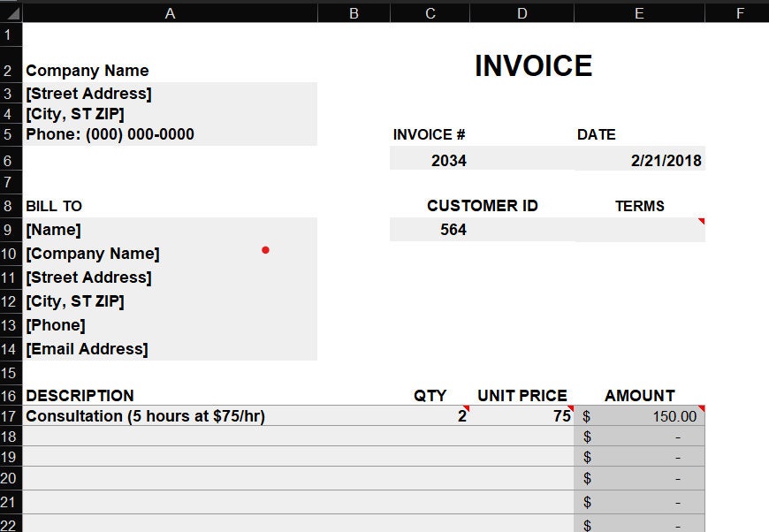Select the unit price cell showing 75
769x532 pixels.
pyautogui.click(x=522, y=416)
